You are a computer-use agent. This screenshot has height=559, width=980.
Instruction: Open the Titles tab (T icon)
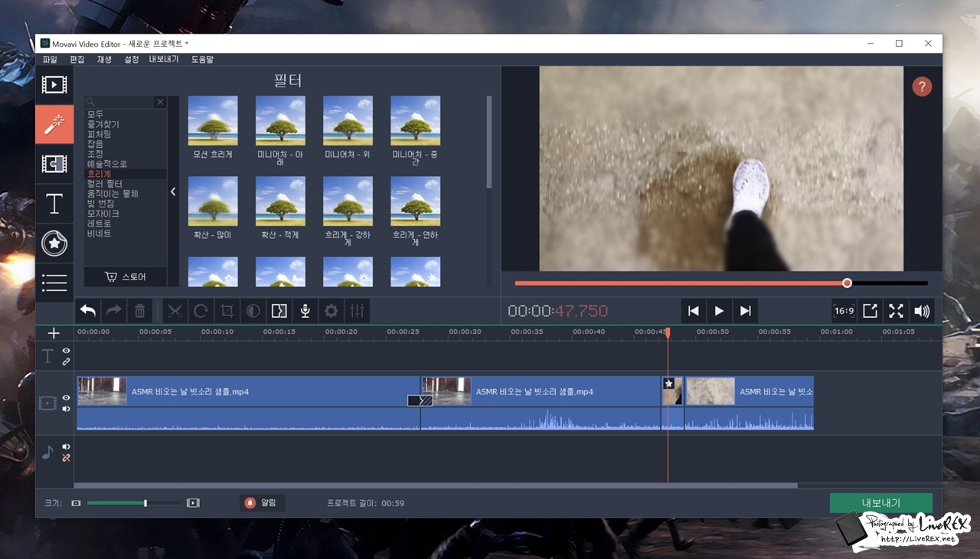[x=54, y=204]
